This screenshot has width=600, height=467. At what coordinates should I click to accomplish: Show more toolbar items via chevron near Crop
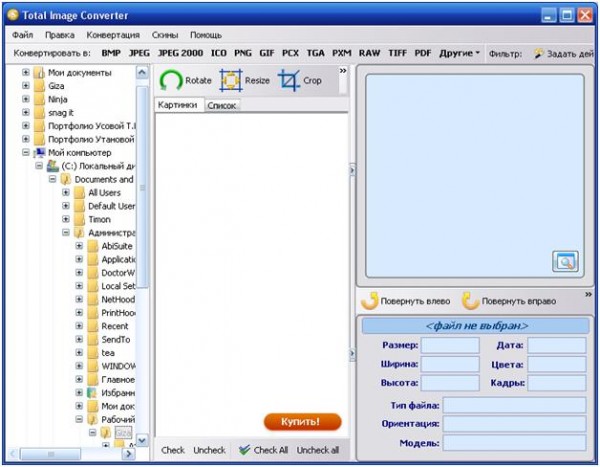(x=343, y=71)
